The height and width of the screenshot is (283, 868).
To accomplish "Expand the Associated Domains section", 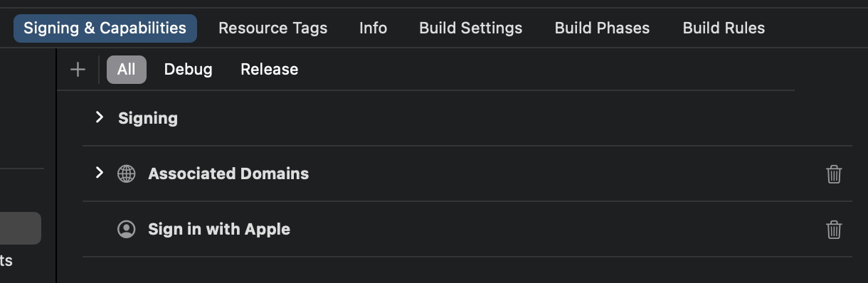I will (x=100, y=173).
